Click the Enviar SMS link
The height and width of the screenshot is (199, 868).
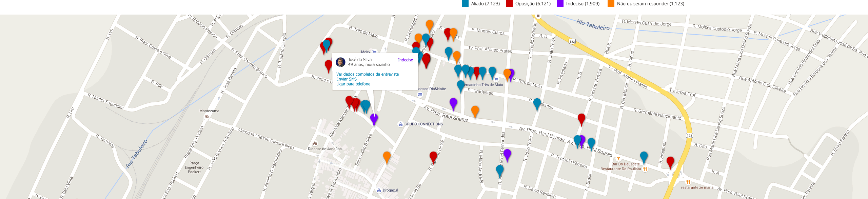[x=346, y=79]
